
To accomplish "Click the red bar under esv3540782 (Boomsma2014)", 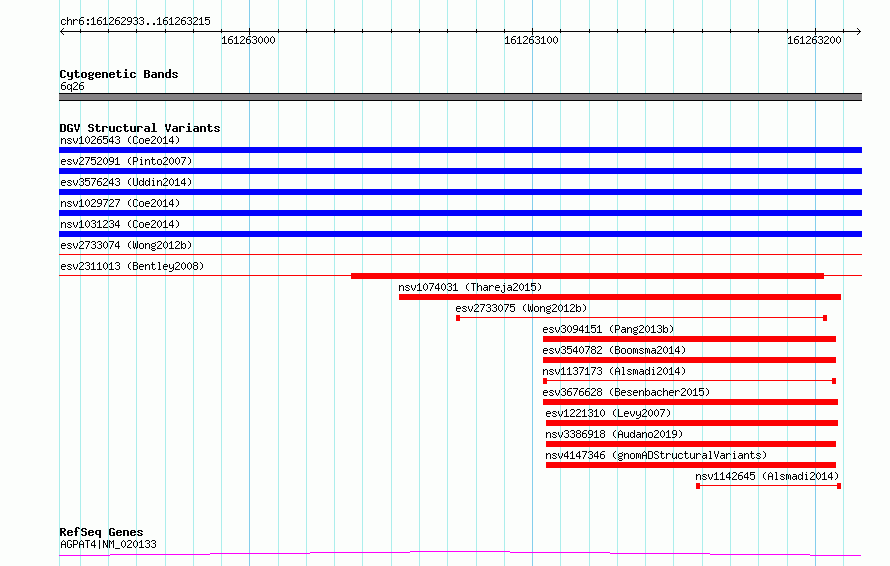I will pyautogui.click(x=689, y=360).
